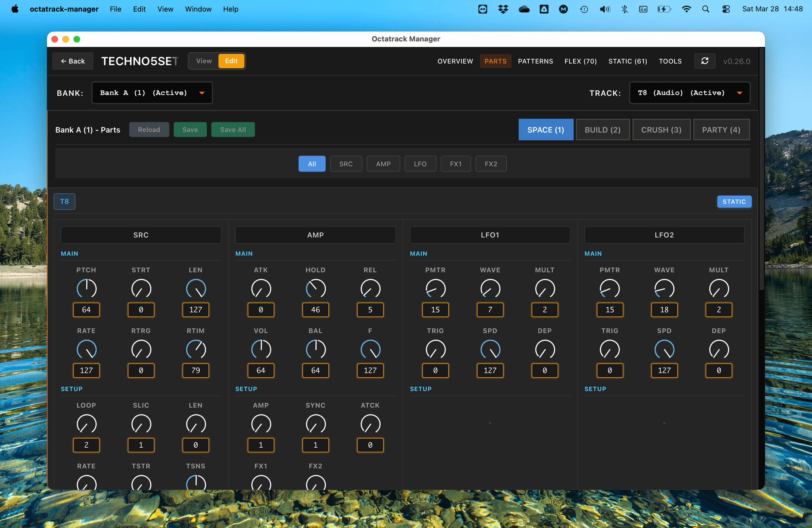Click the Dropbox menu bar icon
Viewport: 812px width, 528px height.
click(503, 9)
